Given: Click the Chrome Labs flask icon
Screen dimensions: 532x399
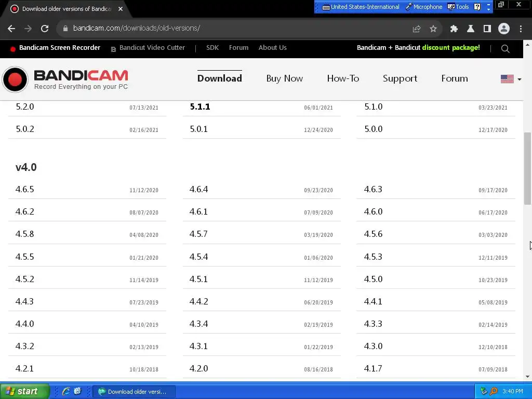Looking at the screenshot, I should tap(471, 29).
